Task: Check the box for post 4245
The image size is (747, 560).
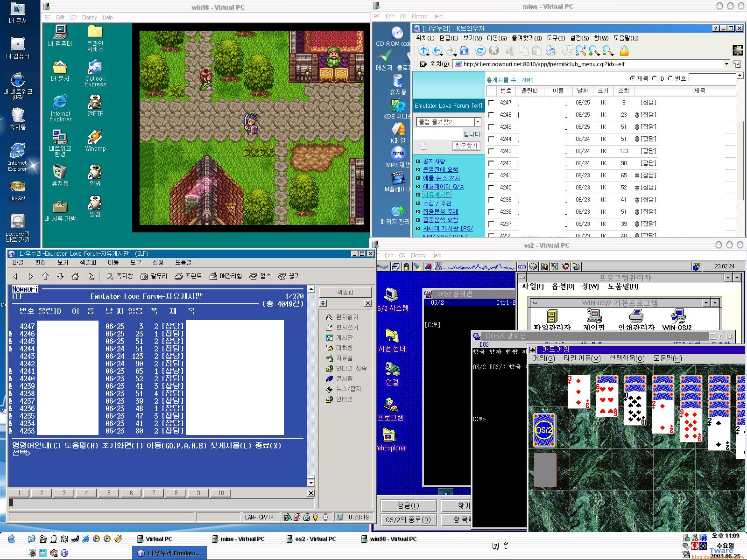Action: coord(491,127)
